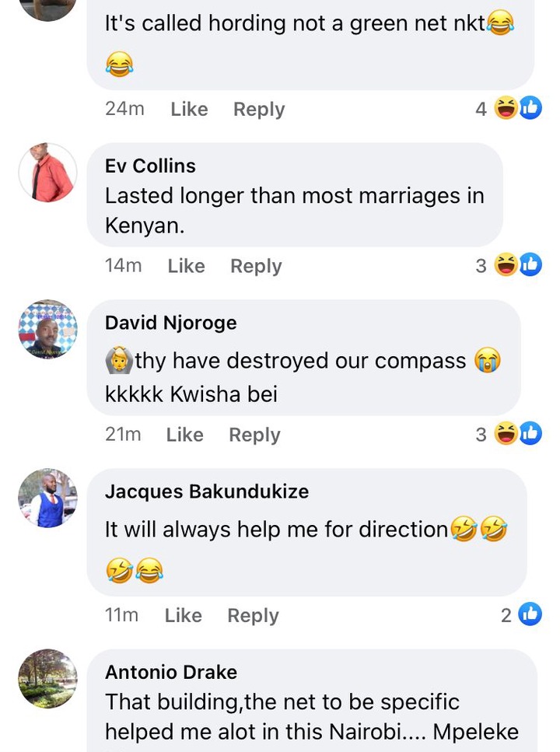Like Jacques Bakundukize's comment
560x752 pixels.
tap(184, 615)
